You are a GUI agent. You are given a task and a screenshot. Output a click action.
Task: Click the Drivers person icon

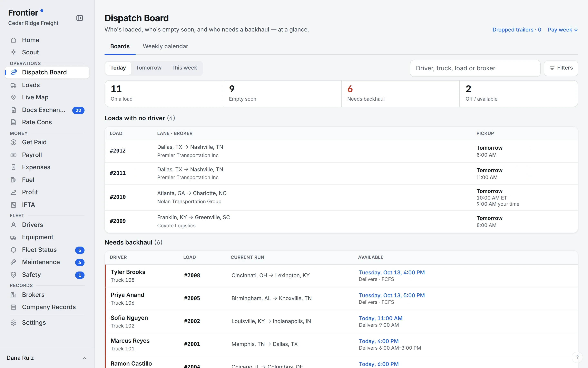pyautogui.click(x=14, y=225)
